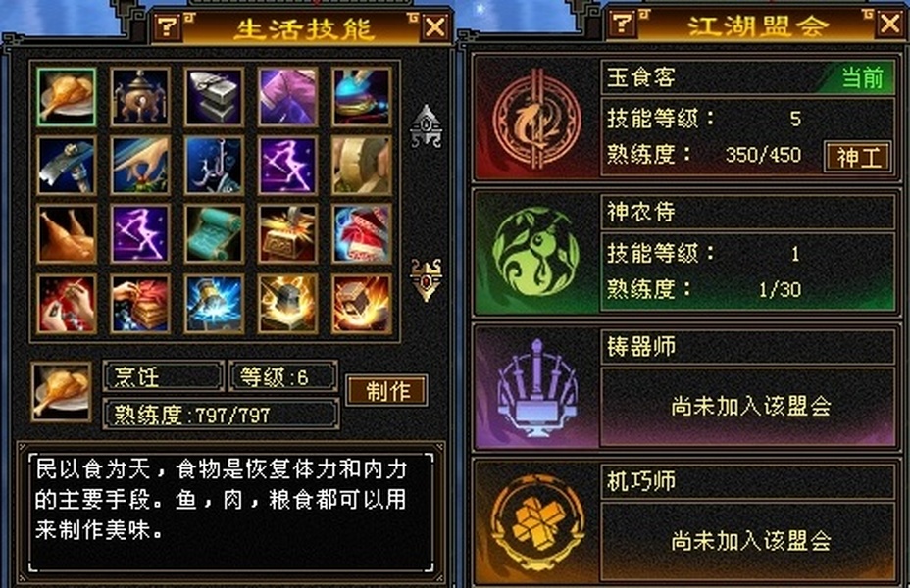Viewport: 910px width, 588px height.
Task: Select the purple robe tailoring skill icon
Action: point(287,97)
